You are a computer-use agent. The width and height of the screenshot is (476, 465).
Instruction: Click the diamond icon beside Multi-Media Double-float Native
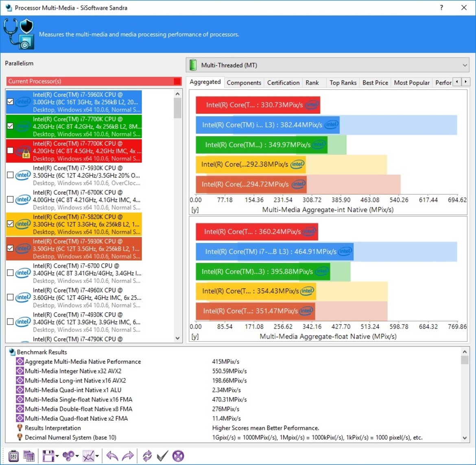pos(20,409)
